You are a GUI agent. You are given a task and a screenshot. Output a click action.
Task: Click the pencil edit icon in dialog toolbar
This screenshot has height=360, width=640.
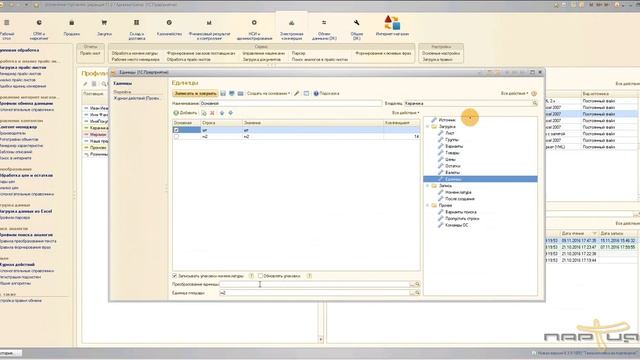coord(297,93)
